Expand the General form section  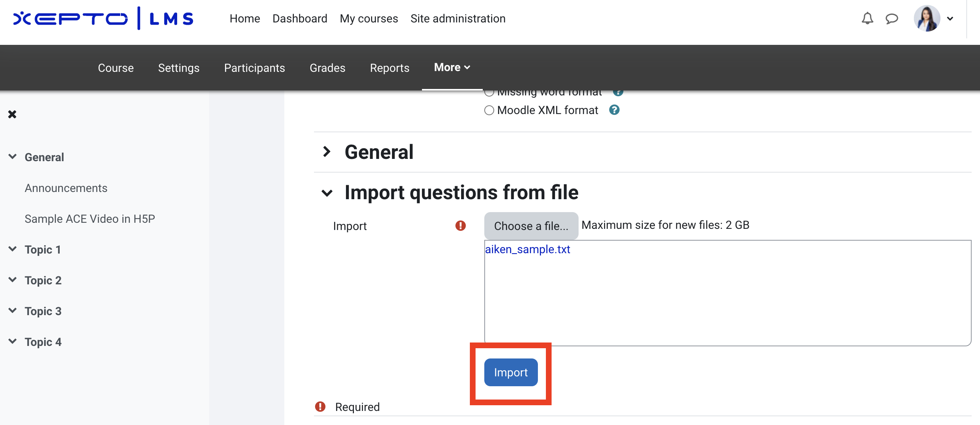(327, 152)
